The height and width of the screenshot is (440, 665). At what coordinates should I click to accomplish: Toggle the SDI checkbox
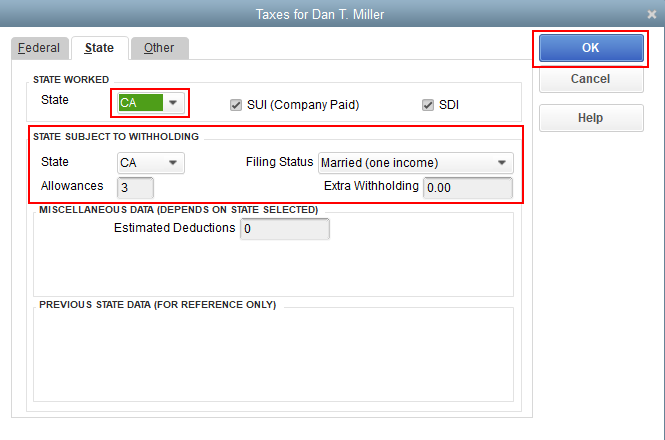[428, 105]
